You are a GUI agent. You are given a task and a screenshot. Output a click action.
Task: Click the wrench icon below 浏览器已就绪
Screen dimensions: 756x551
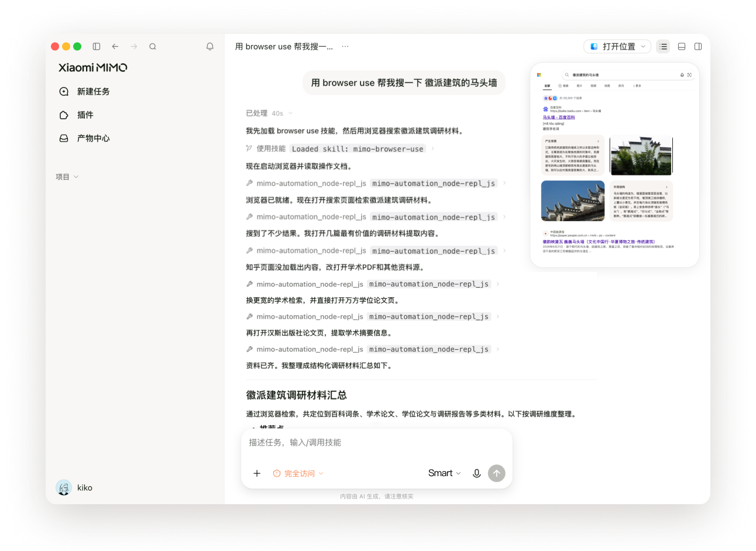point(249,216)
